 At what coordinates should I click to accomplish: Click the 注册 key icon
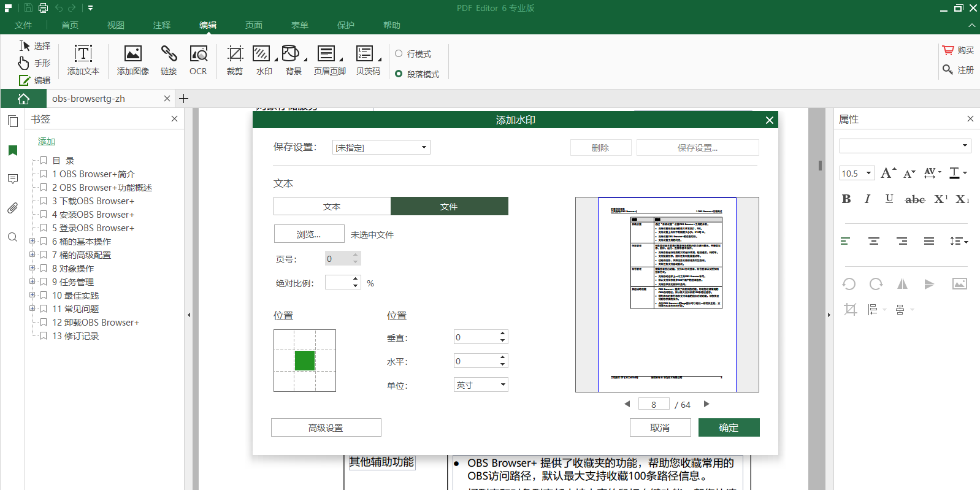(x=948, y=70)
